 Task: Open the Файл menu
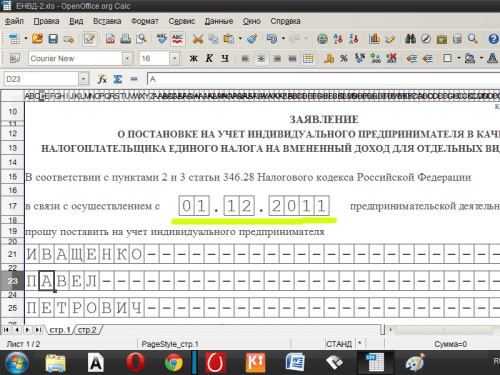(14, 21)
